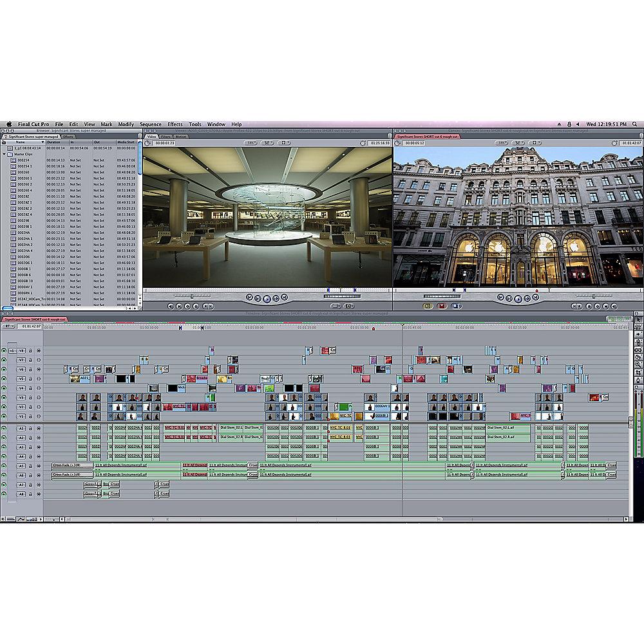
Task: Click Play In to Out in Viewer transport
Action: point(258,299)
